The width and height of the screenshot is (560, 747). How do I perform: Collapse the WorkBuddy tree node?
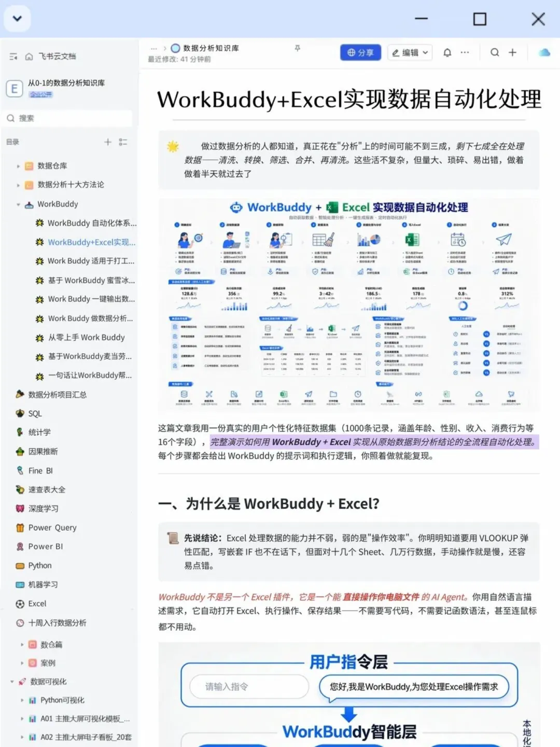coord(18,204)
